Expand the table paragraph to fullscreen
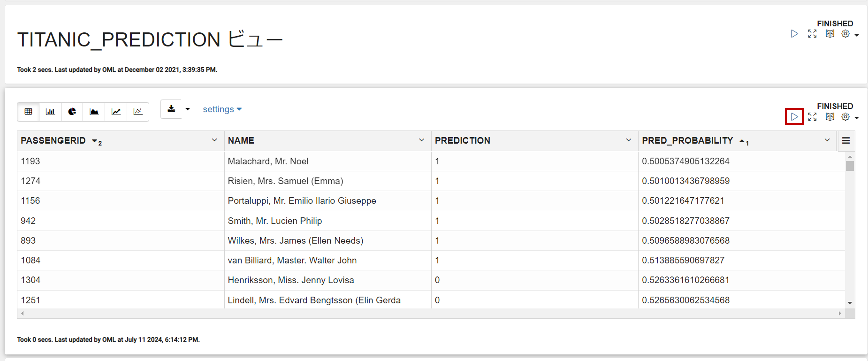The width and height of the screenshot is (868, 361). pos(812,117)
